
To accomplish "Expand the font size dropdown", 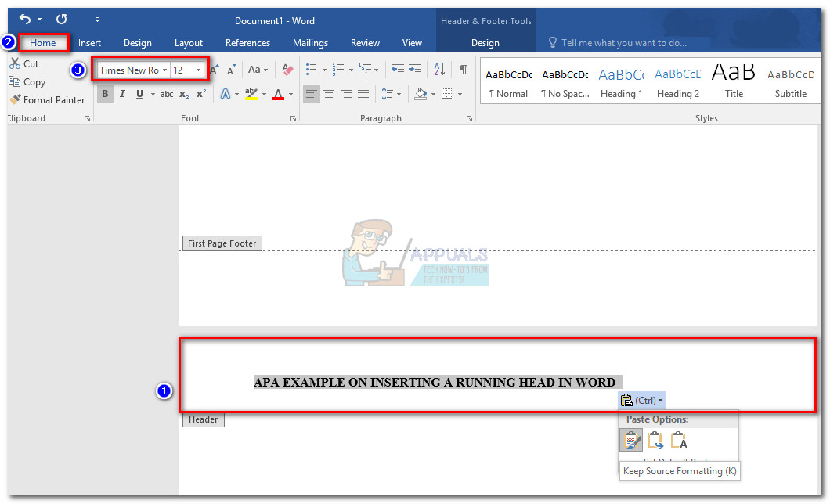I will [x=198, y=70].
